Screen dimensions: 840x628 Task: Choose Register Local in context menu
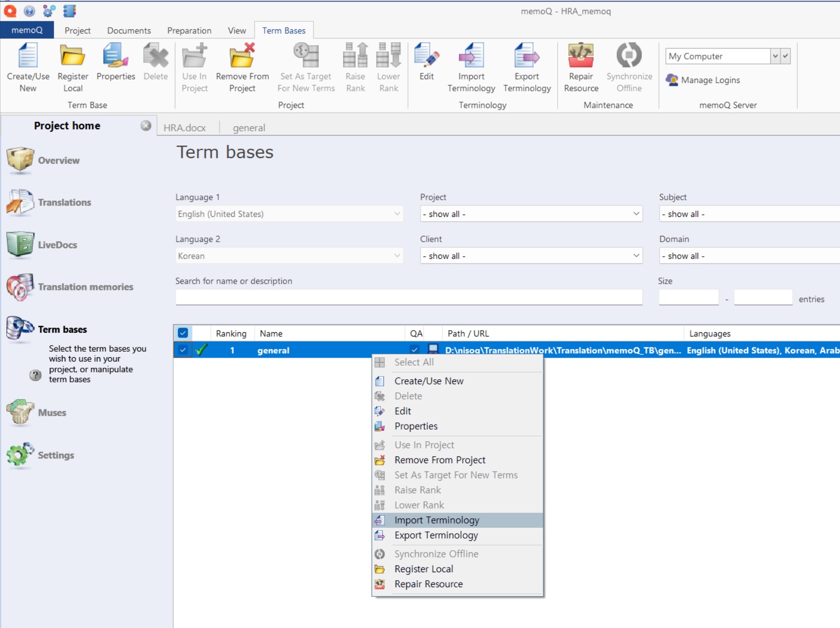458,569
